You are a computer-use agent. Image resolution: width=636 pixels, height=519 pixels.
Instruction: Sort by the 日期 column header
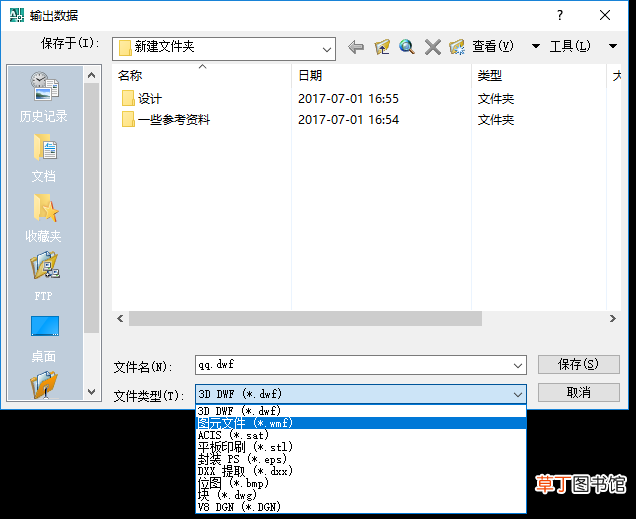381,76
